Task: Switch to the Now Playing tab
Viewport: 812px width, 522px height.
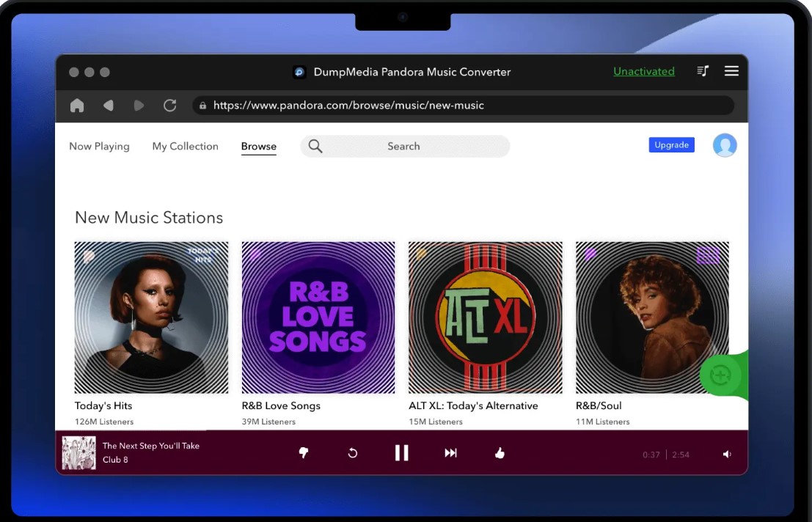Action: [99, 147]
